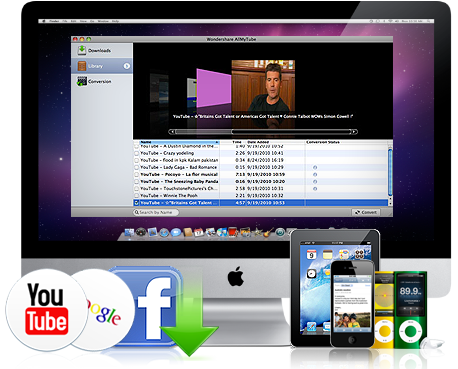Click the video list vertical scrollbar
Screen dimensions: 458x369
point(390,172)
